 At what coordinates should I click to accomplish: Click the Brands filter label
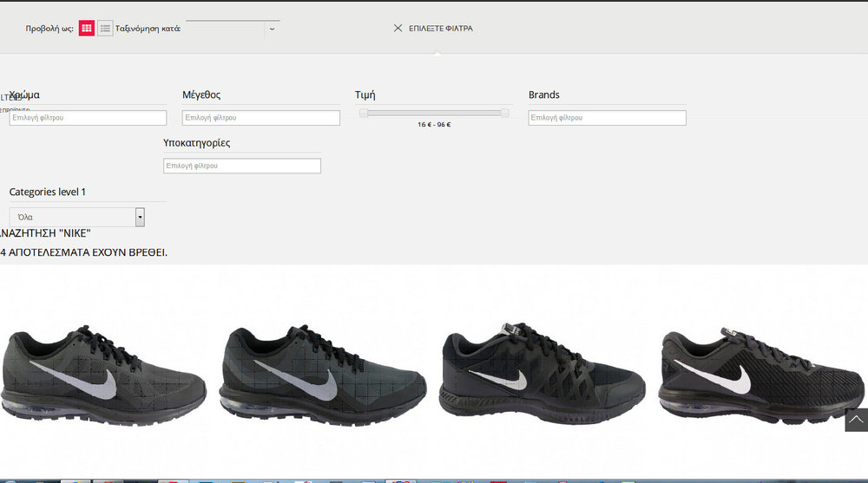pyautogui.click(x=543, y=95)
